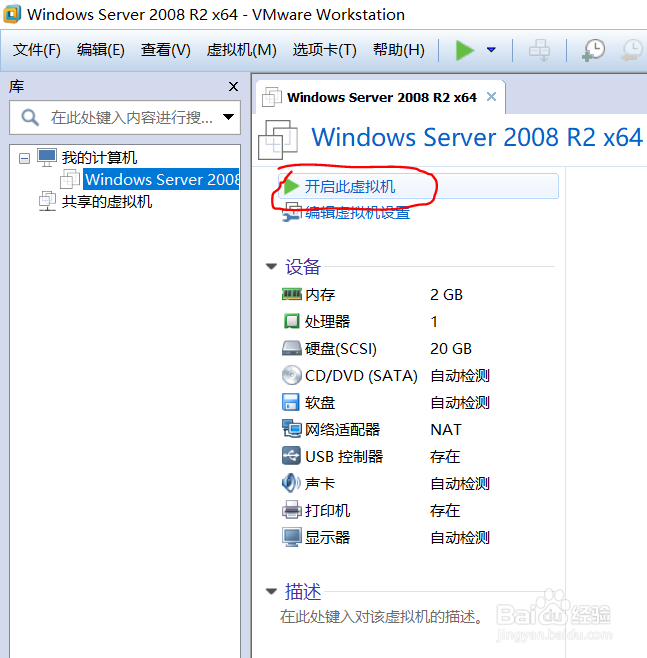This screenshot has height=658, width=647.
Task: Select the 硬盘(SCSI) device label
Action: 341,348
